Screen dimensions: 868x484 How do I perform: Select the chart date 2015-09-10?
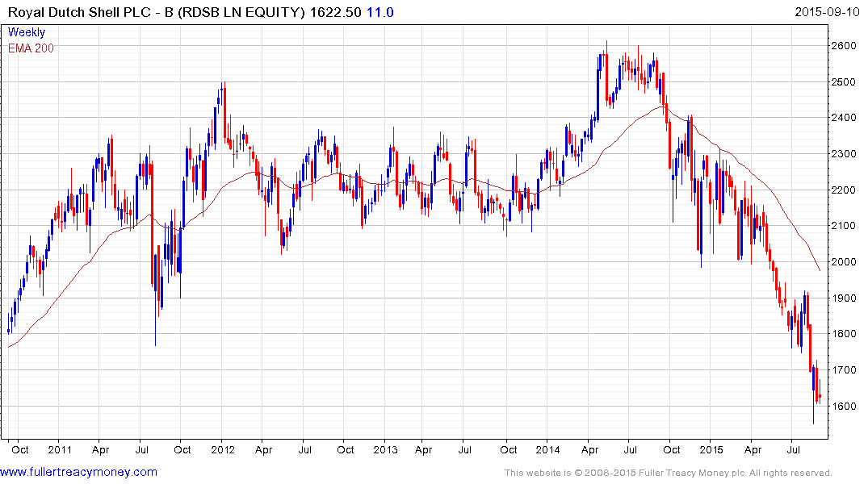point(827,11)
